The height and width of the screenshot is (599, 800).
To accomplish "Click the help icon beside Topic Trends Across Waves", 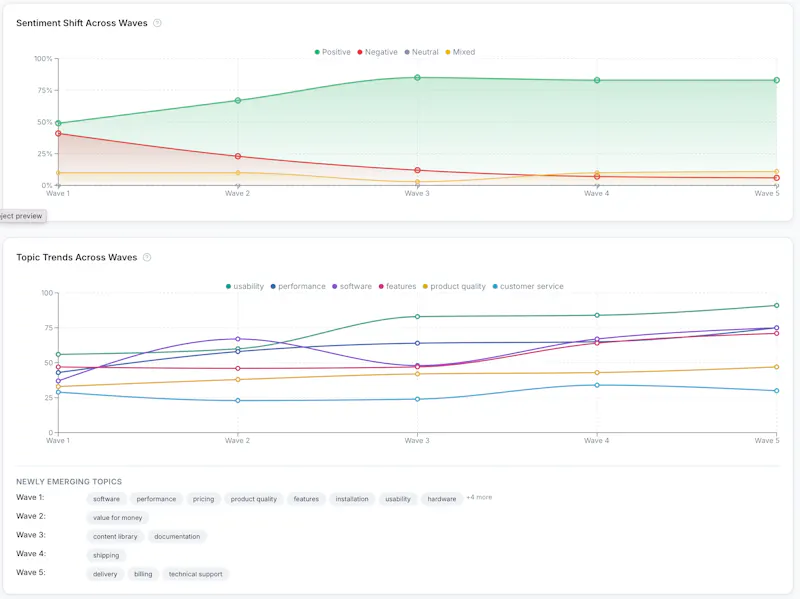I will [147, 257].
